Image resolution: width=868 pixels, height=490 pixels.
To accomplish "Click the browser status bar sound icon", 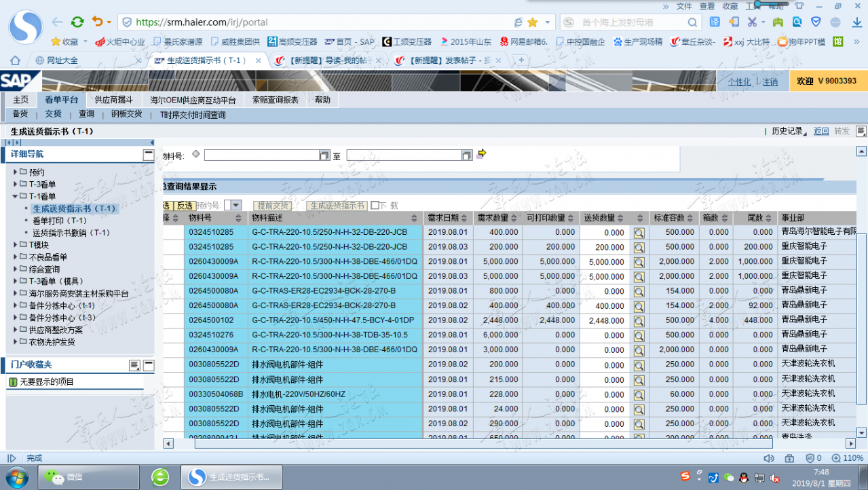I will click(x=768, y=458).
